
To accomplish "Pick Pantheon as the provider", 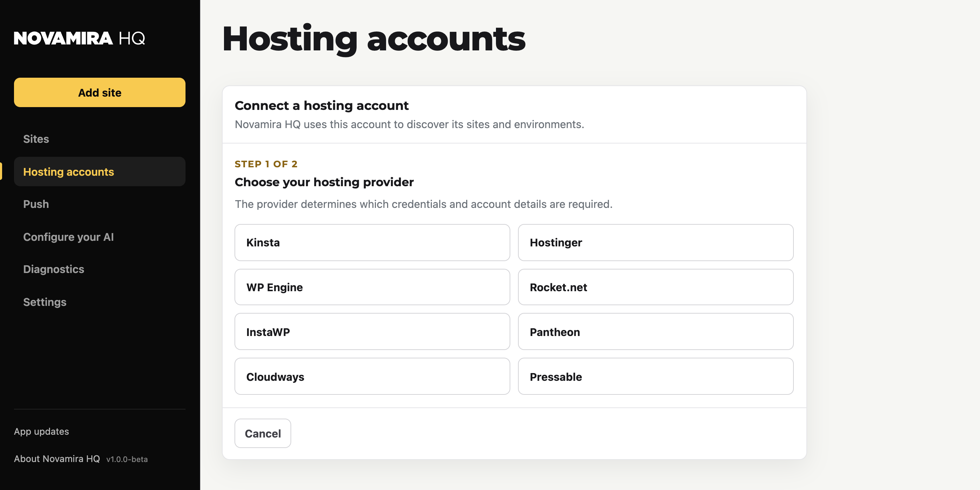I will (656, 332).
